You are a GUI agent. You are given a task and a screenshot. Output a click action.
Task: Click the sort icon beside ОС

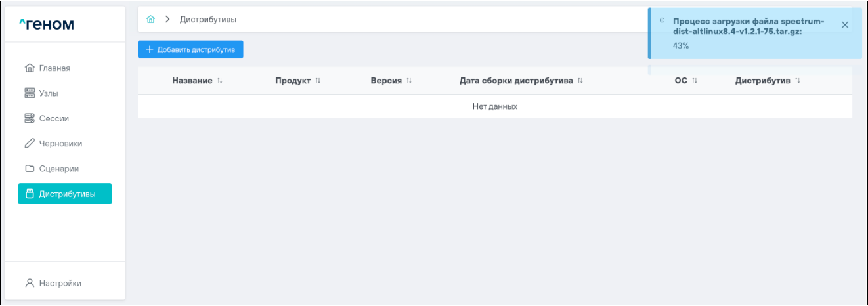pos(694,81)
